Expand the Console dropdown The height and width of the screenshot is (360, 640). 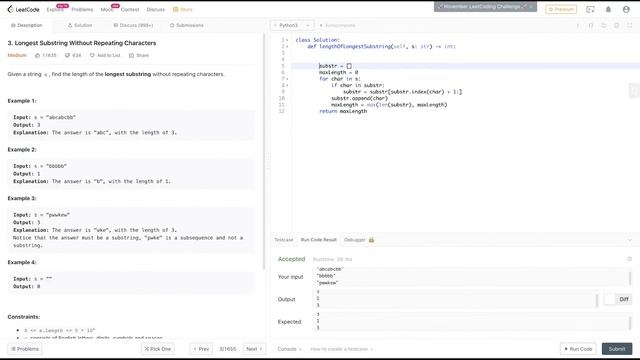point(289,349)
